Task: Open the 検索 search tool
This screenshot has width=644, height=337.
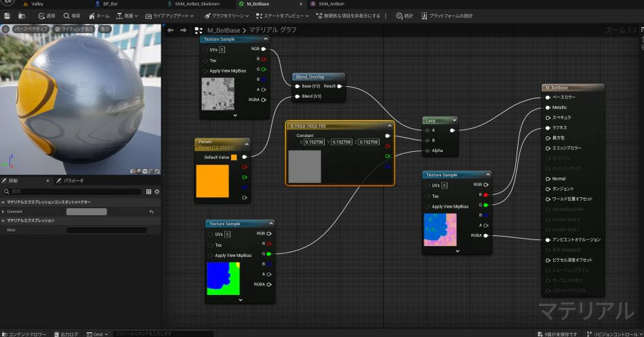Action: pos(72,16)
